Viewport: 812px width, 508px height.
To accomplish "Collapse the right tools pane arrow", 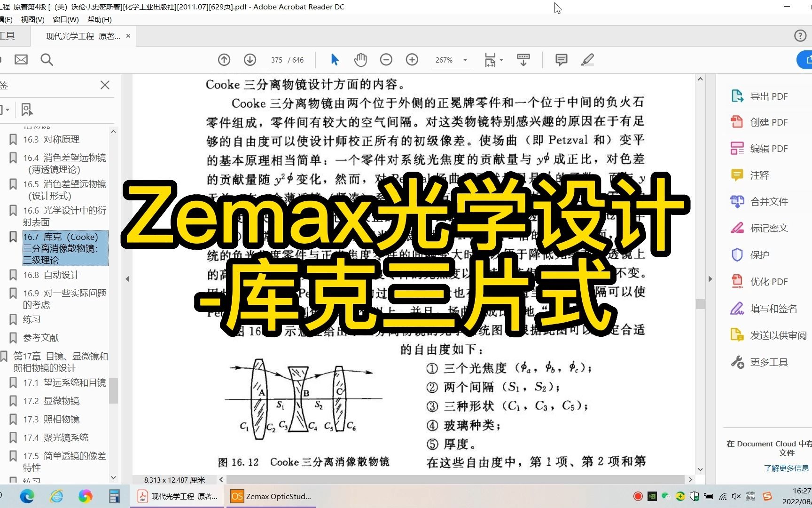I will point(710,279).
